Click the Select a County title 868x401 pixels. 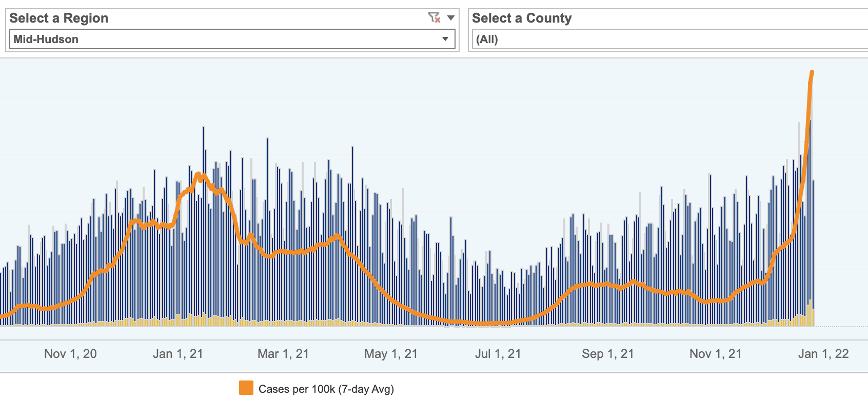pyautogui.click(x=522, y=18)
